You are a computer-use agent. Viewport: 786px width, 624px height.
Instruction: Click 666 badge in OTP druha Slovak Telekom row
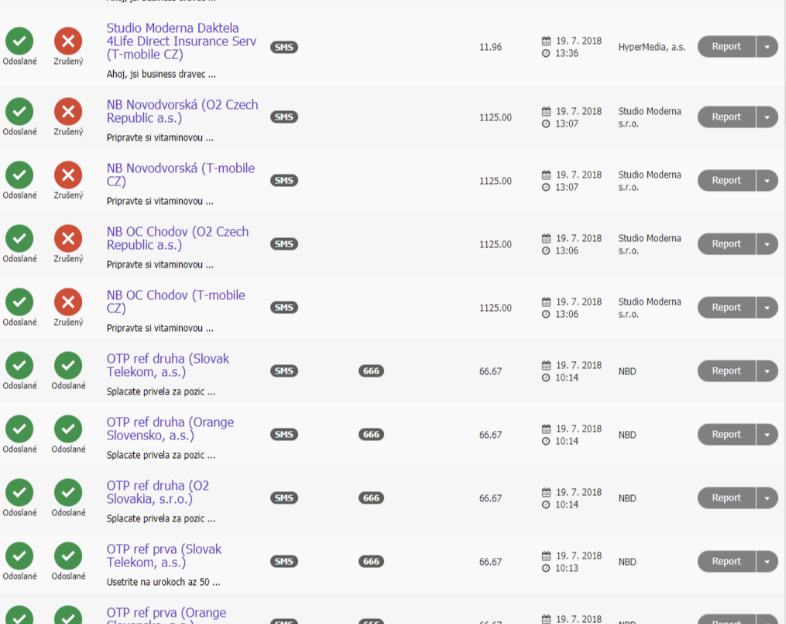(x=371, y=371)
